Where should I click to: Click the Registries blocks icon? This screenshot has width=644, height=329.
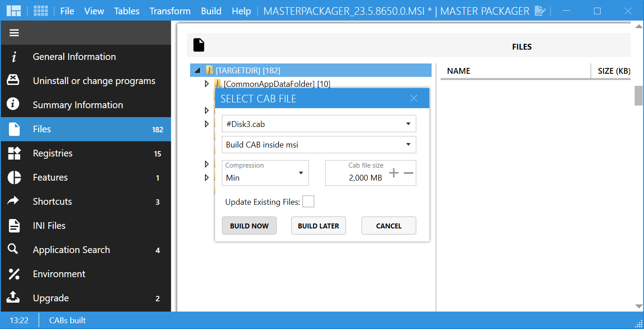[14, 153]
